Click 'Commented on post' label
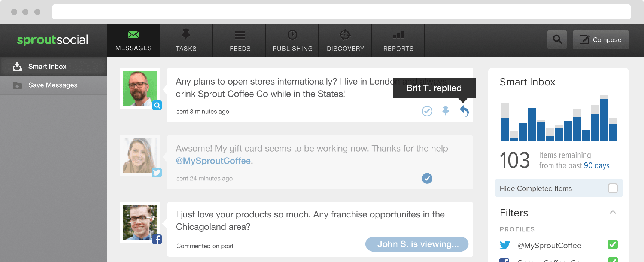This screenshot has width=644, height=262. (x=205, y=246)
